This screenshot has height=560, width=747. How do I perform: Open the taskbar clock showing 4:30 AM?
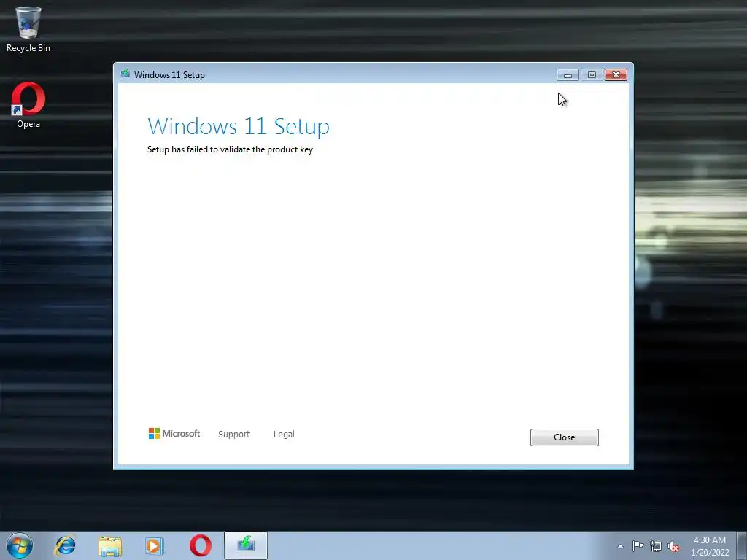tap(710, 546)
